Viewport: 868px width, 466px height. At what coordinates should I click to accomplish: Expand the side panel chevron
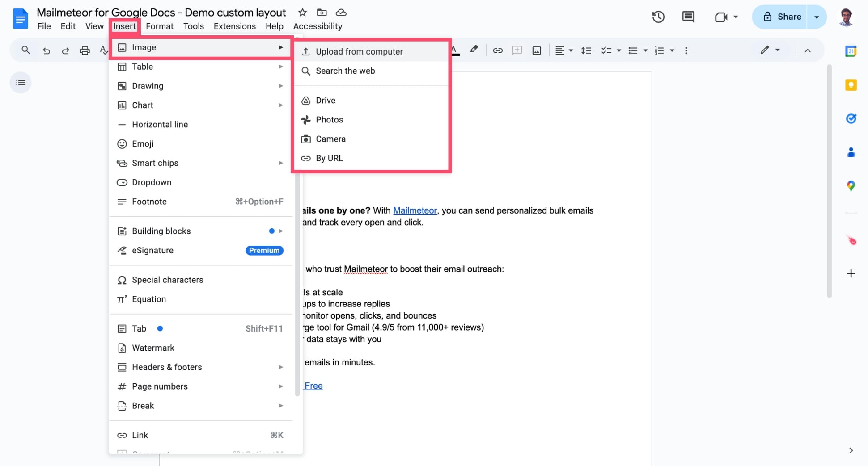coord(851,450)
